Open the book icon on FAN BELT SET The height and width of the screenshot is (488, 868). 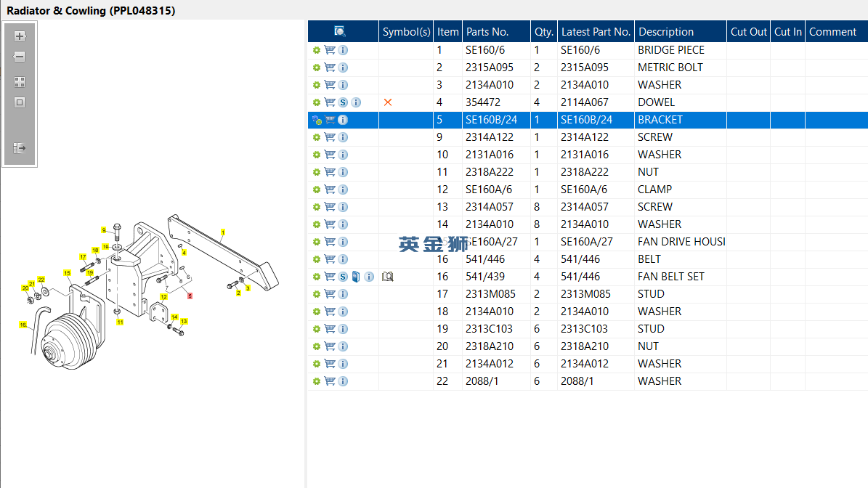tap(356, 277)
